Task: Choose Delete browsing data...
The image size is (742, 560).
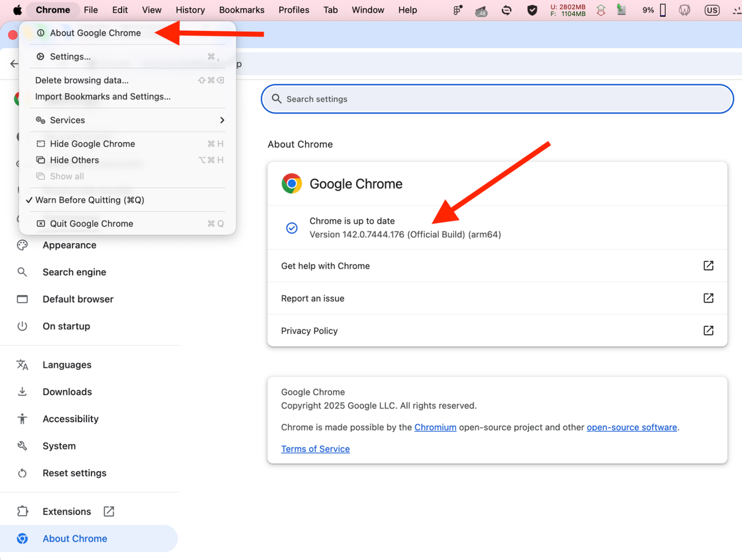Action: [127, 80]
